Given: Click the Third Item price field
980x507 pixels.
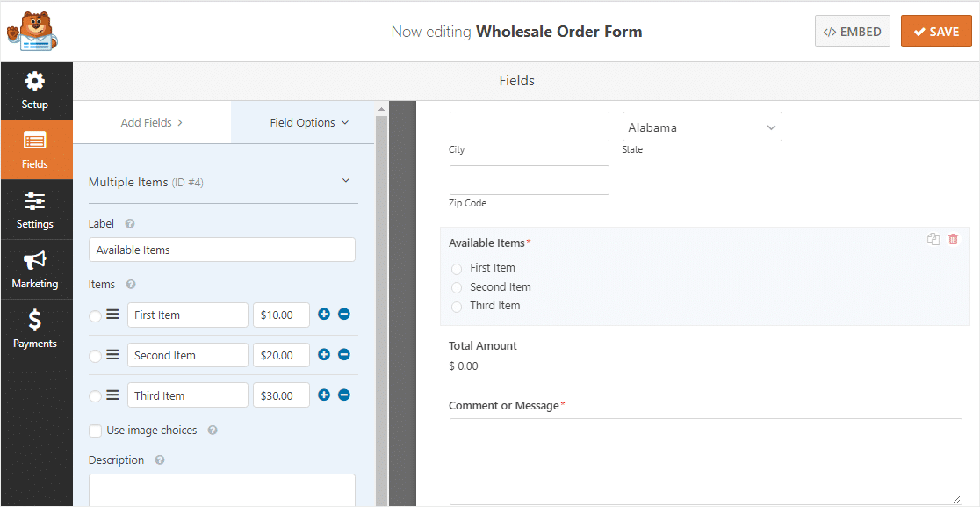Looking at the screenshot, I should pyautogui.click(x=281, y=395).
